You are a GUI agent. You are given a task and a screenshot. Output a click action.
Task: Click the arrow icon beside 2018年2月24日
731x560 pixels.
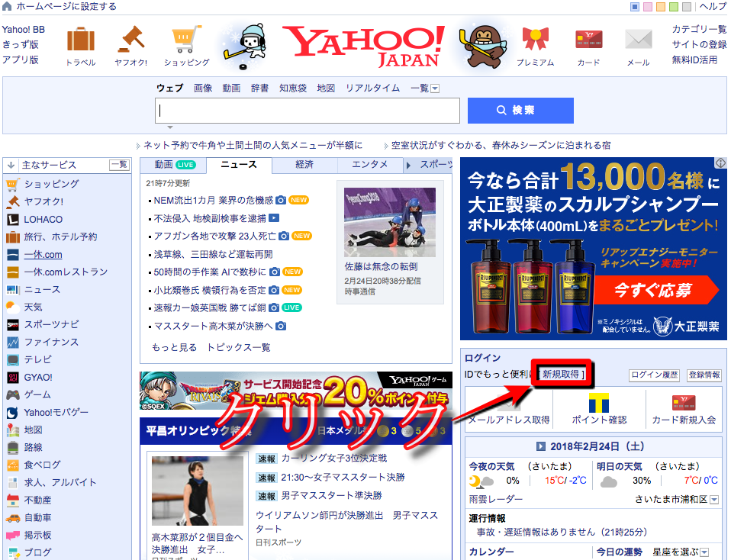[x=540, y=446]
